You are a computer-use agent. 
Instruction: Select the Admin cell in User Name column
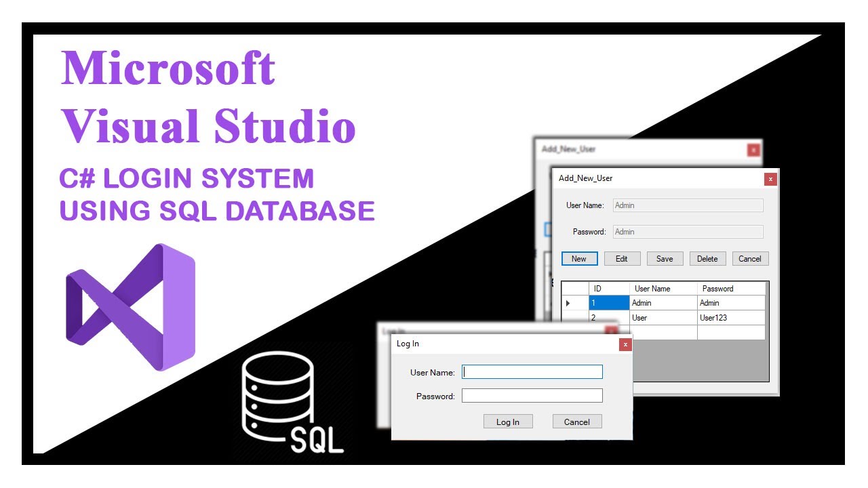pos(663,303)
